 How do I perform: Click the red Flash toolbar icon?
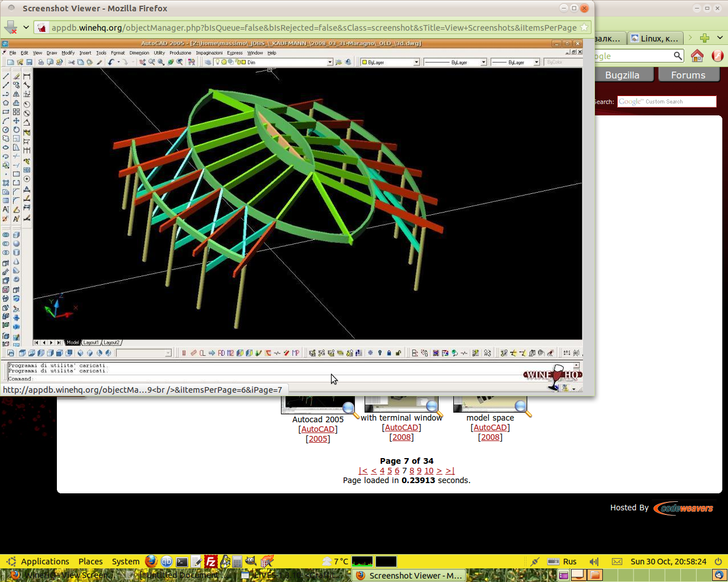point(717,56)
